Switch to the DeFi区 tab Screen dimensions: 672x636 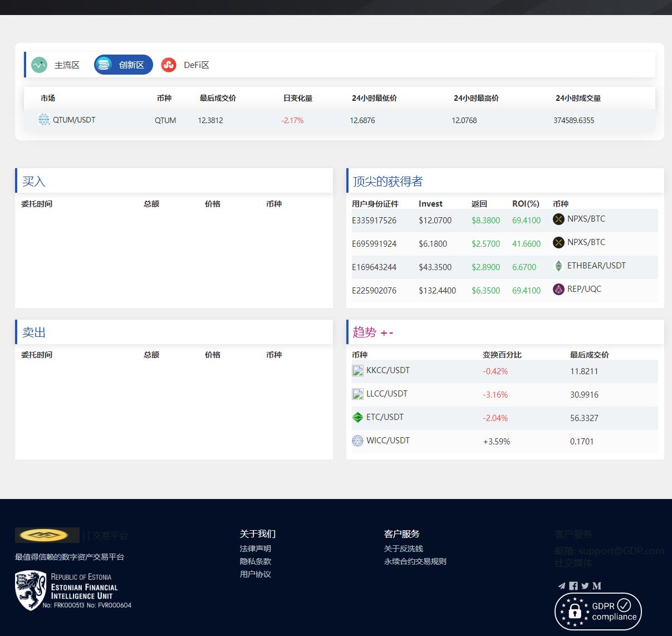185,65
